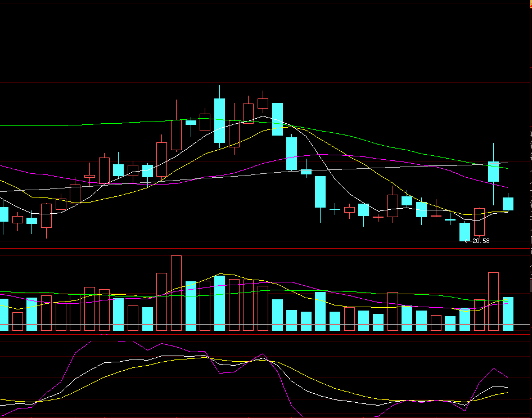Click the hollow red volume bar second from right
The image size is (532, 418).
point(493,302)
